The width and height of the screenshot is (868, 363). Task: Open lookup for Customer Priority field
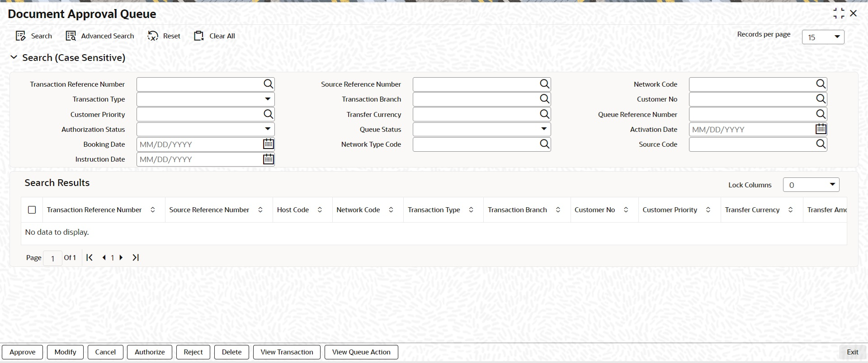click(269, 114)
